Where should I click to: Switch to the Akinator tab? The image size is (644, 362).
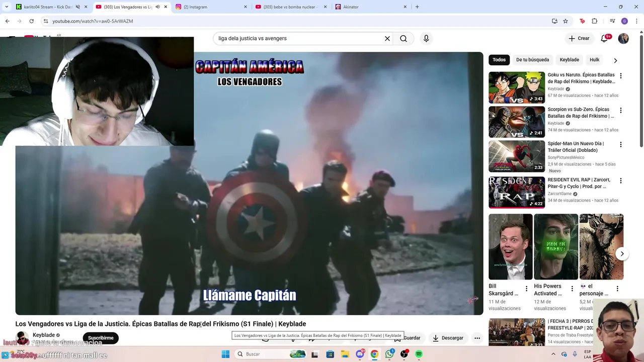pos(370,7)
